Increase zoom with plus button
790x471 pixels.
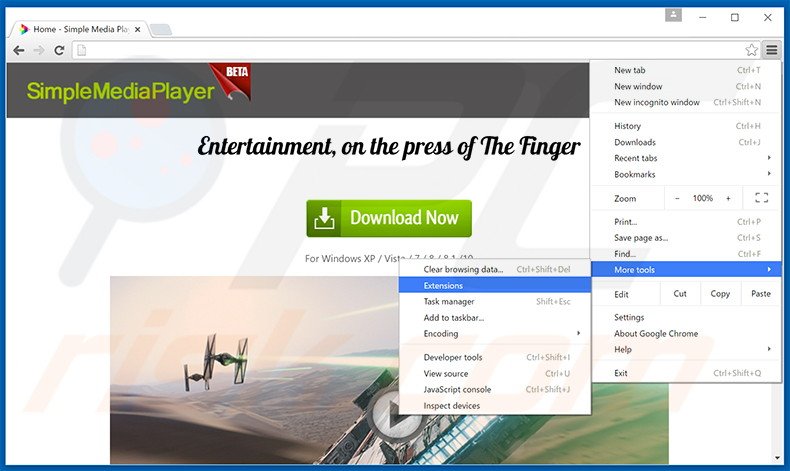coord(728,198)
